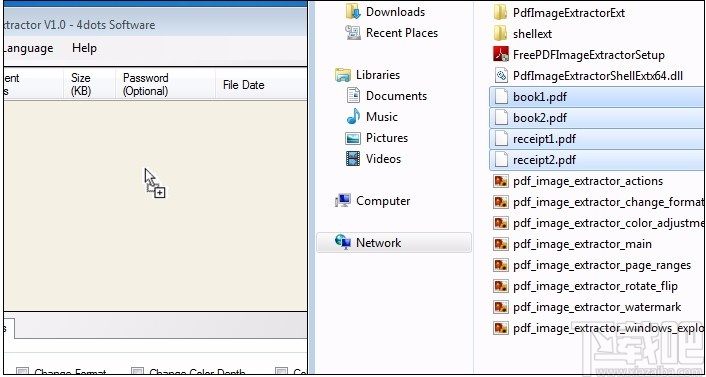Image resolution: width=706 pixels, height=377 pixels.
Task: Click the pdf_image_extractor_color_adjustment image icon
Action: pos(501,223)
